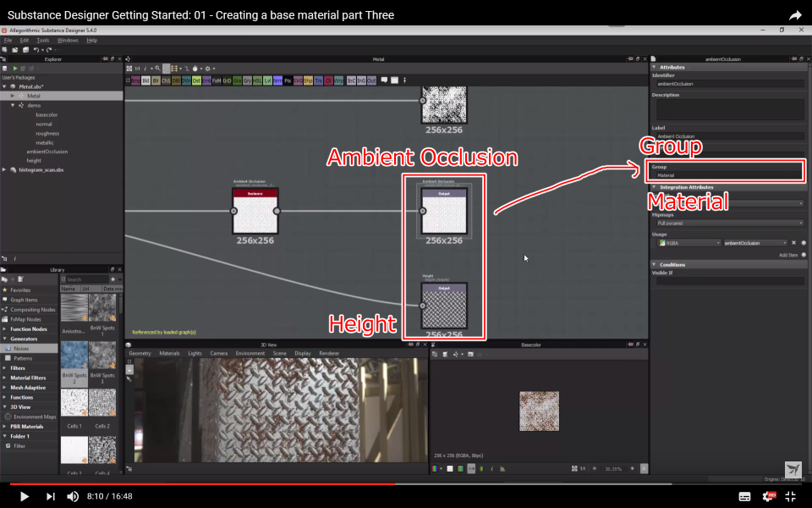Click Add Item in Usage section
812x508 pixels.
coord(787,255)
